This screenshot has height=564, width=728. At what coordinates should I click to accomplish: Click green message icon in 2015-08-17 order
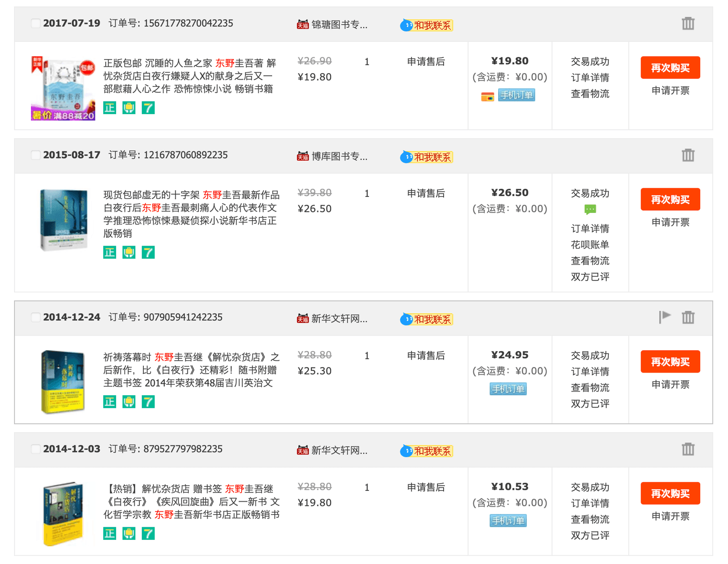tap(590, 209)
